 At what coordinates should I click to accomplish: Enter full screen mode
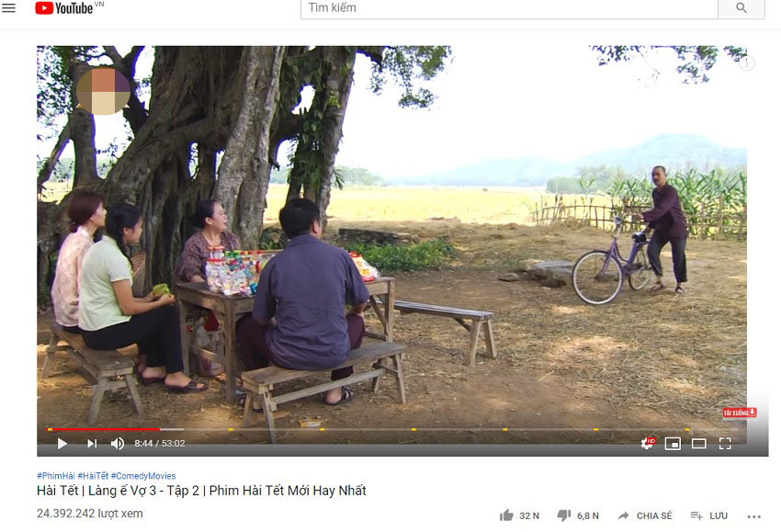click(x=725, y=443)
